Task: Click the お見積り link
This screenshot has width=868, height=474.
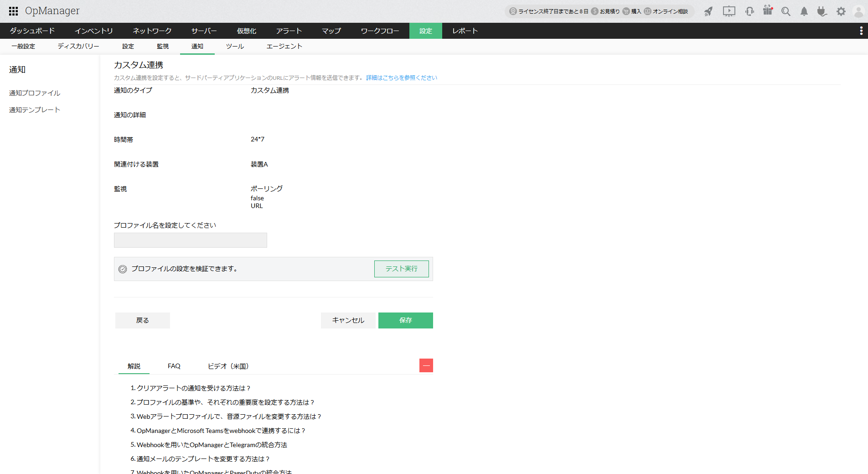Action: point(610,11)
